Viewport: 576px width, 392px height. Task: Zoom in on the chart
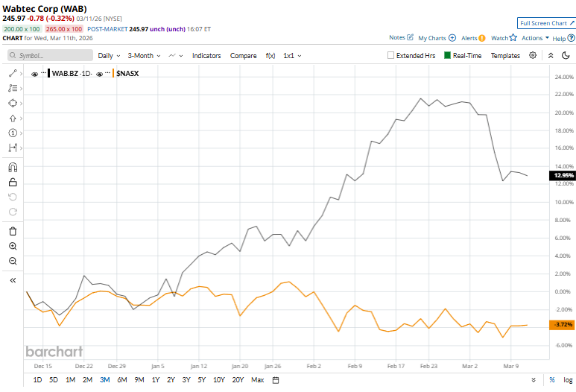click(13, 246)
